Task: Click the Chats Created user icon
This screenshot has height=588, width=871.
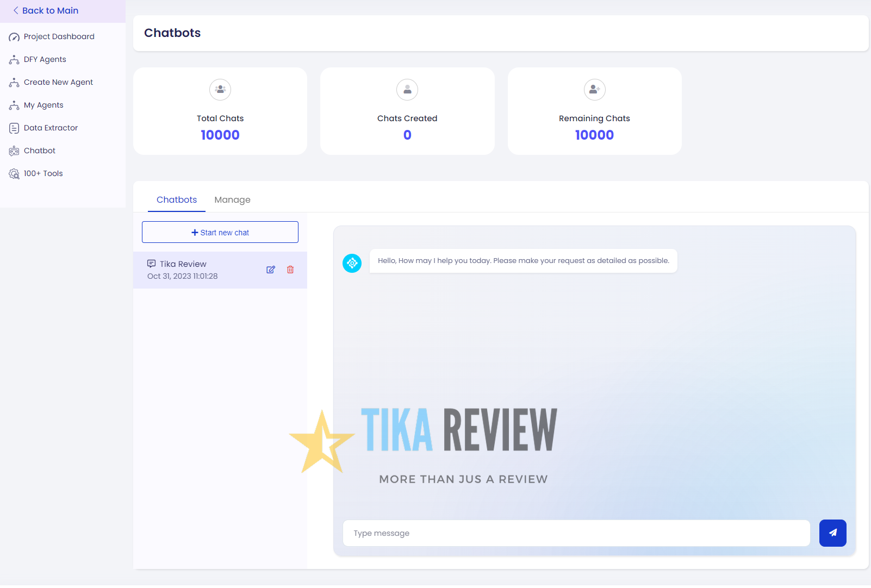Action: (407, 90)
